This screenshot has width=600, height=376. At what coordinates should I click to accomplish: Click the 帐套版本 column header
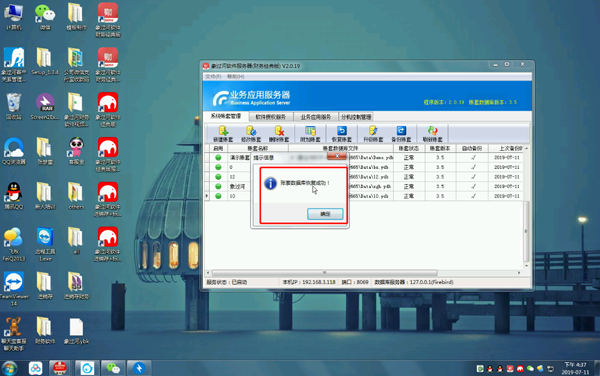pos(440,148)
